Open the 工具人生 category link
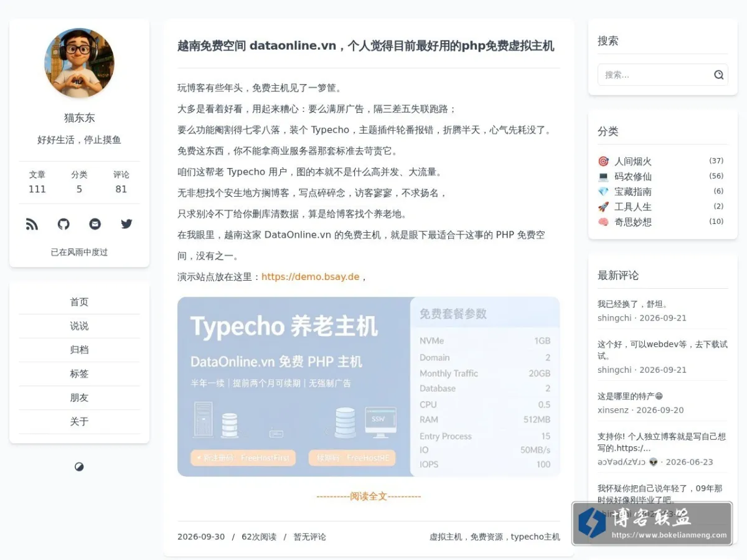Screen dimensions: 747x560 pyautogui.click(x=632, y=207)
